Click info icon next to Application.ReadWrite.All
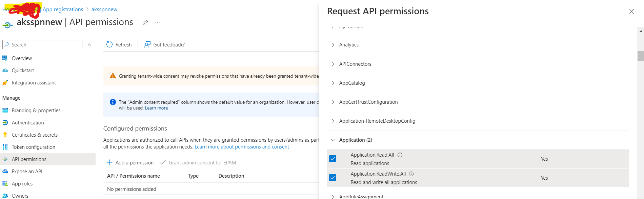This screenshot has width=644, height=199. 411,174
